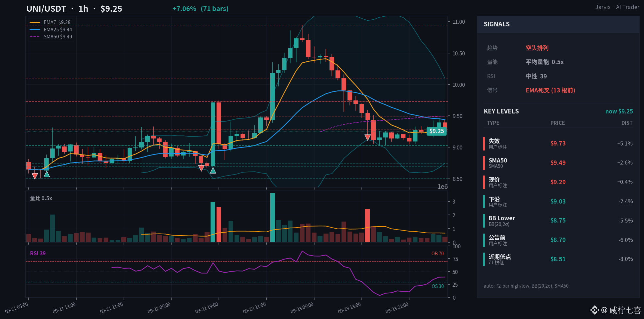Select the SMA50 $9.49 key level row
This screenshot has height=319, width=644.
[558, 163]
